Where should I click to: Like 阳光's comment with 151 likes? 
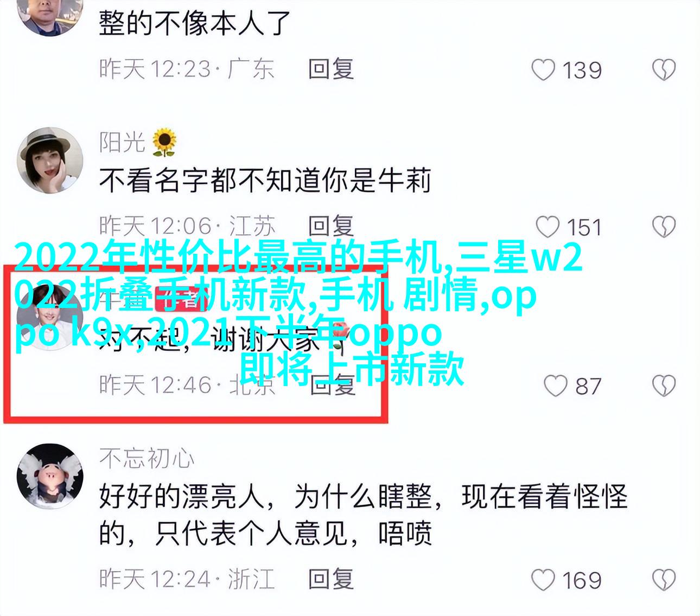click(547, 227)
